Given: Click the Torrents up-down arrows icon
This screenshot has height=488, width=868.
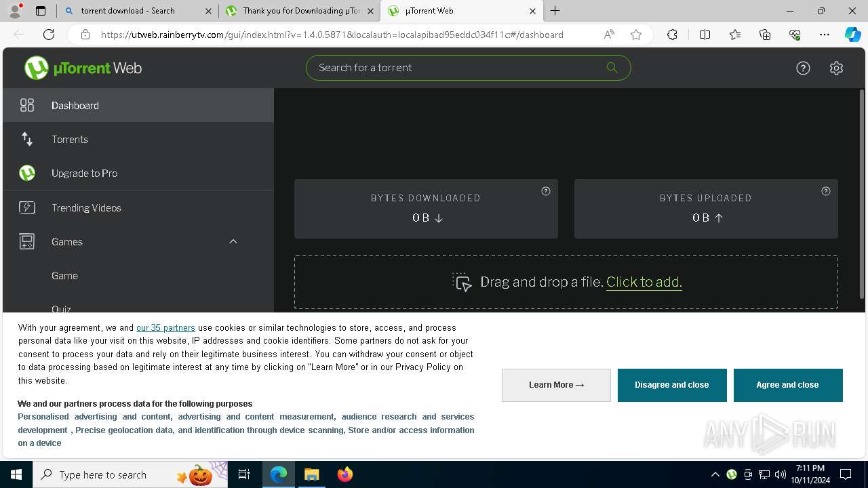Looking at the screenshot, I should point(27,139).
